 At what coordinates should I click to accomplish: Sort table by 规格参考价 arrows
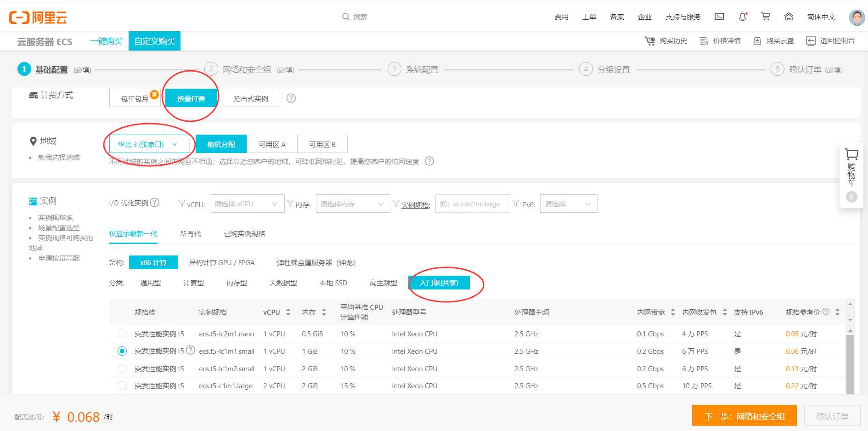[x=837, y=312]
